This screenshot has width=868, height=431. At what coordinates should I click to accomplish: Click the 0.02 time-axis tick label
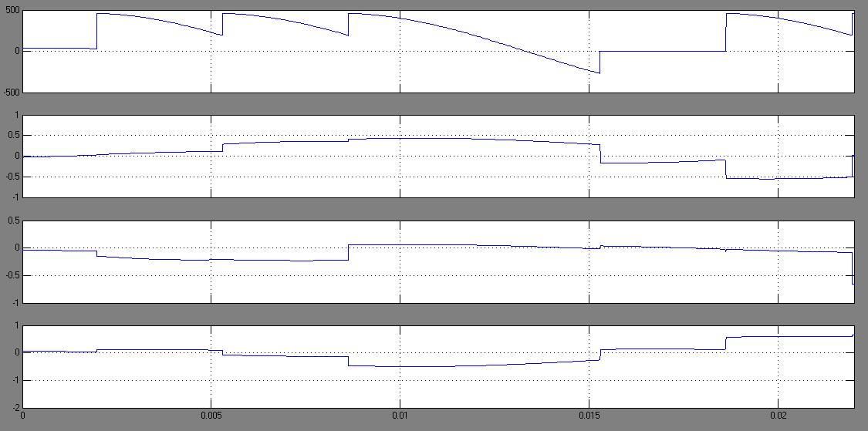[778, 415]
